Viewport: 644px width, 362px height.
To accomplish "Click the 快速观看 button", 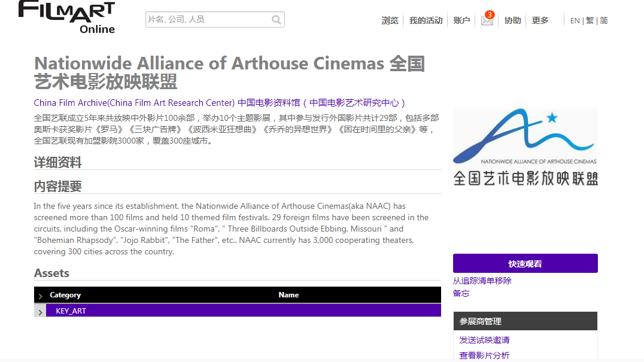I will tap(525, 263).
